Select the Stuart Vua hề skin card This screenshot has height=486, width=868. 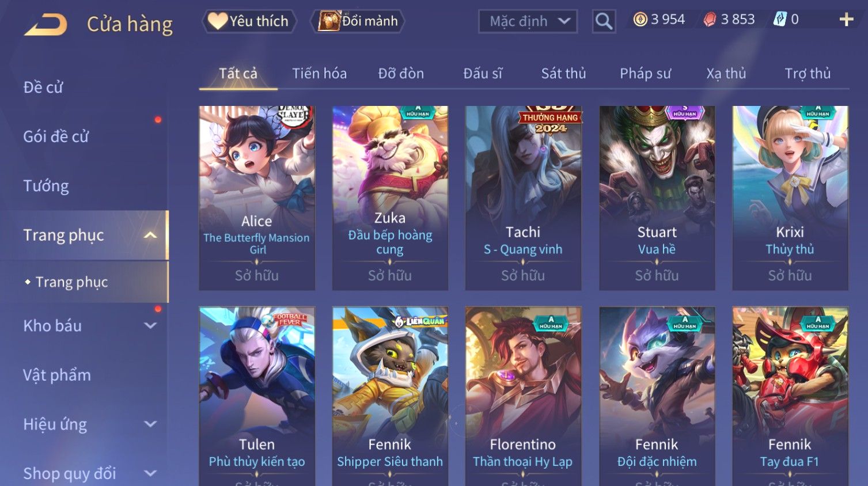pos(657,198)
